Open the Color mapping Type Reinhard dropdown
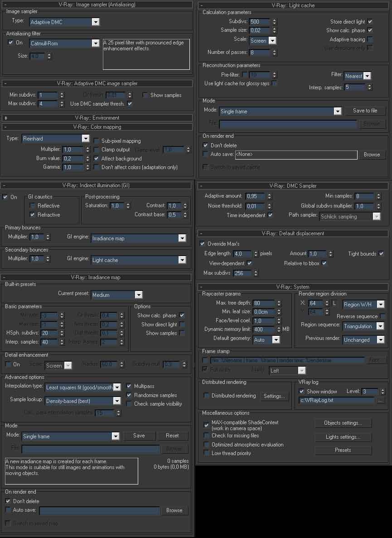392x538 pixels. [x=56, y=139]
